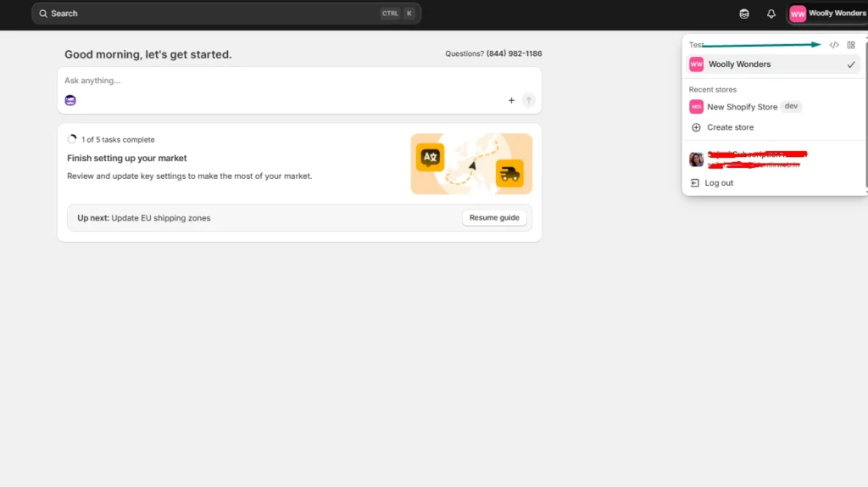This screenshot has width=868, height=487.
Task: Click Update EU shipping zones text
Action: coord(161,218)
